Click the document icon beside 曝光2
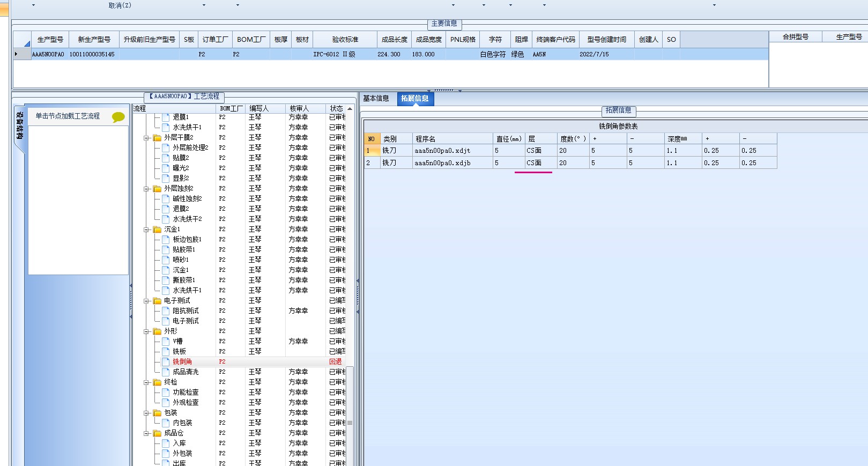 (166, 168)
